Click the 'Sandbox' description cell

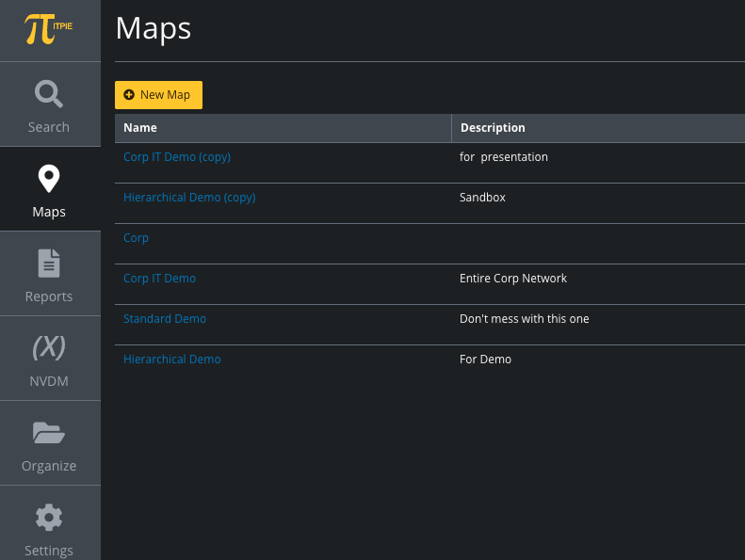tap(482, 198)
